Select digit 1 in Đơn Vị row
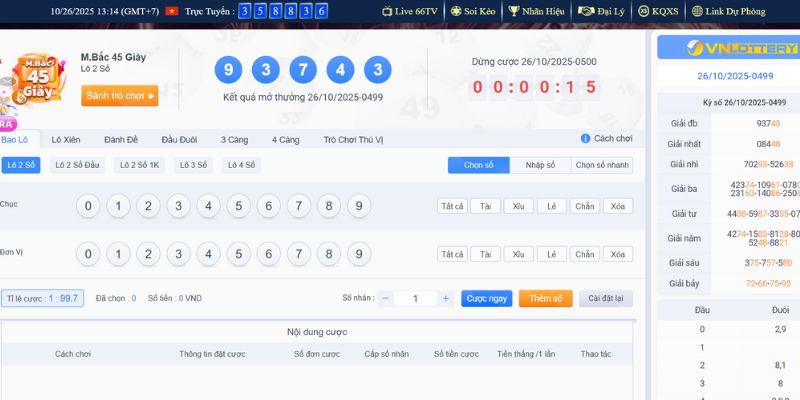800x400 pixels. (x=118, y=254)
